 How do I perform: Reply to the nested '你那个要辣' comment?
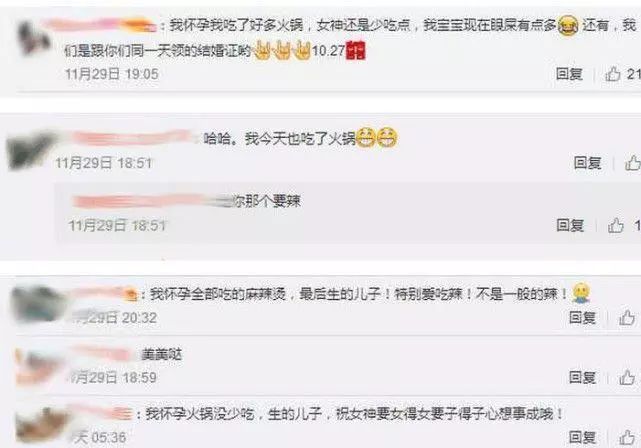pos(570,225)
